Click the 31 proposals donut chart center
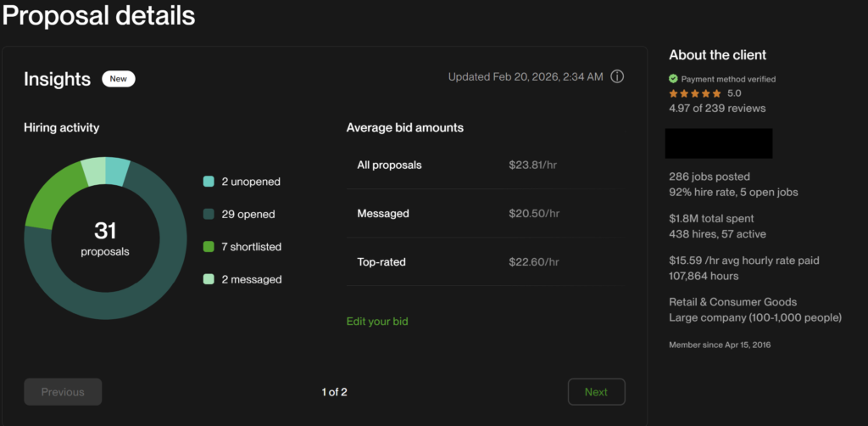This screenshot has height=426, width=868. (x=105, y=238)
